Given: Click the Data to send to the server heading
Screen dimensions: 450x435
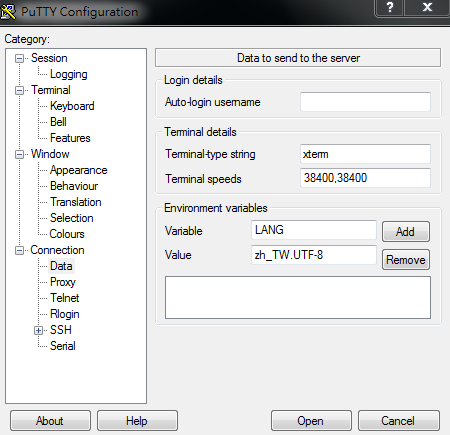Looking at the screenshot, I should [x=298, y=58].
